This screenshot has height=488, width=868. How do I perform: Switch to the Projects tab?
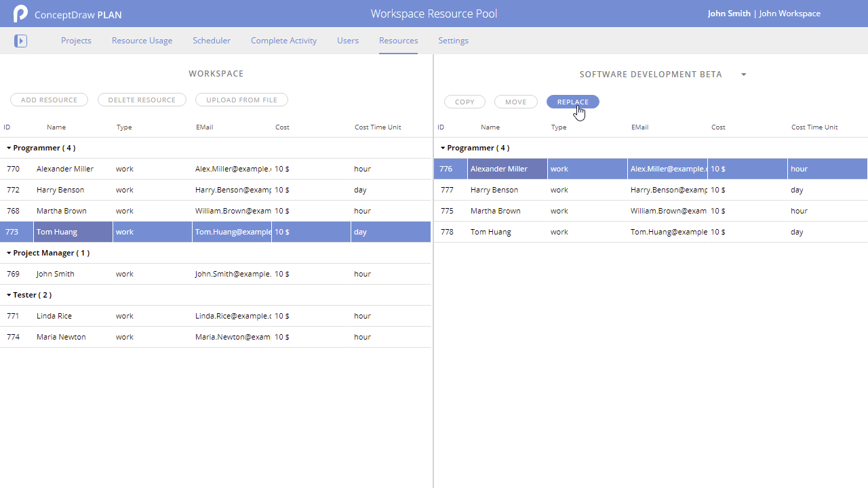76,41
